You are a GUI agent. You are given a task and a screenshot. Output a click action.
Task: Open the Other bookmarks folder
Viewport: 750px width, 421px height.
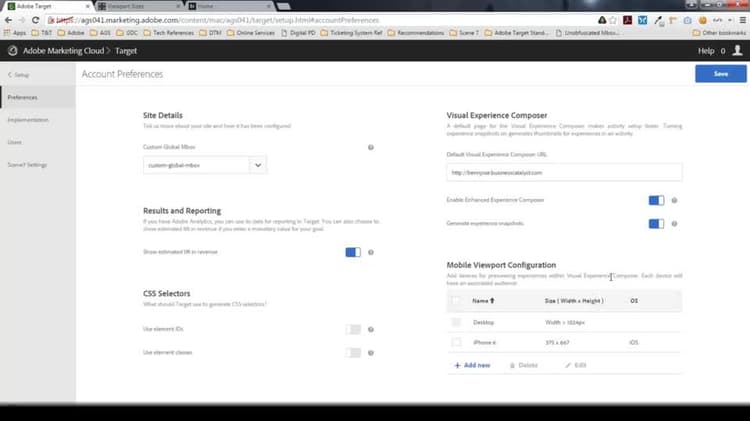(x=719, y=33)
